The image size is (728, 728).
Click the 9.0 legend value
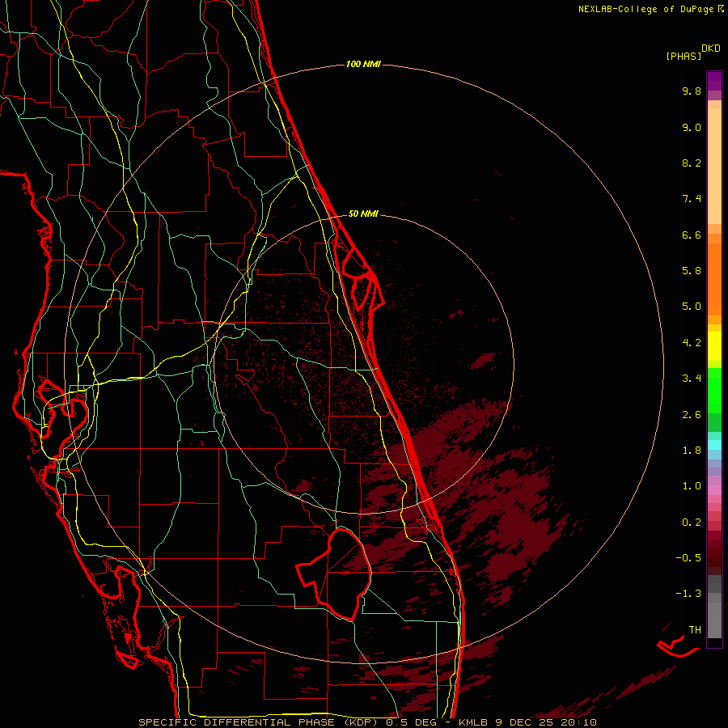coord(692,127)
